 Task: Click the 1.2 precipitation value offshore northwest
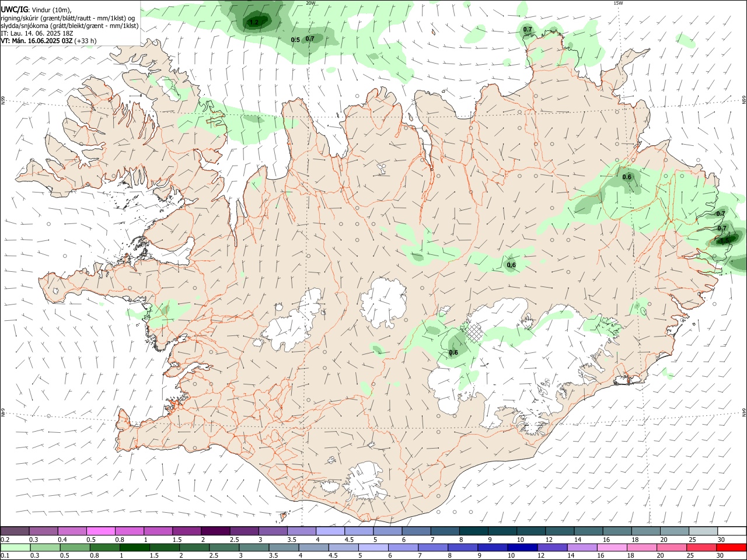pos(253,22)
